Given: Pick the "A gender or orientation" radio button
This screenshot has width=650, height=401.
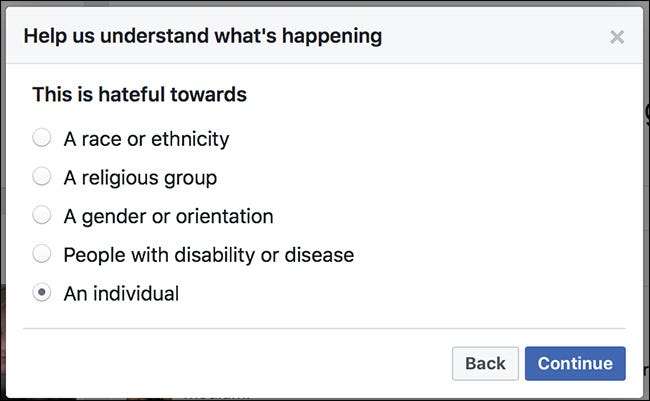Looking at the screenshot, I should [x=42, y=216].
